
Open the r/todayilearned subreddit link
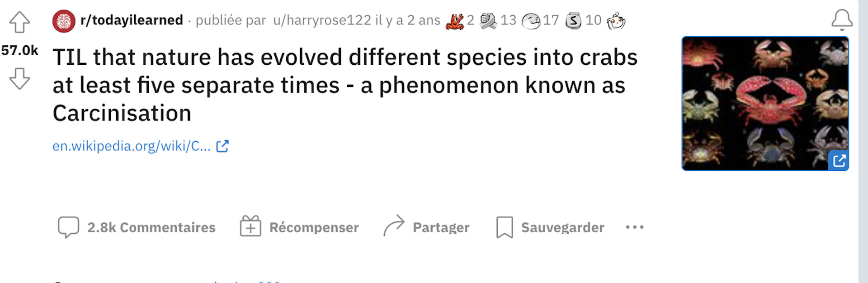pyautogui.click(x=132, y=20)
